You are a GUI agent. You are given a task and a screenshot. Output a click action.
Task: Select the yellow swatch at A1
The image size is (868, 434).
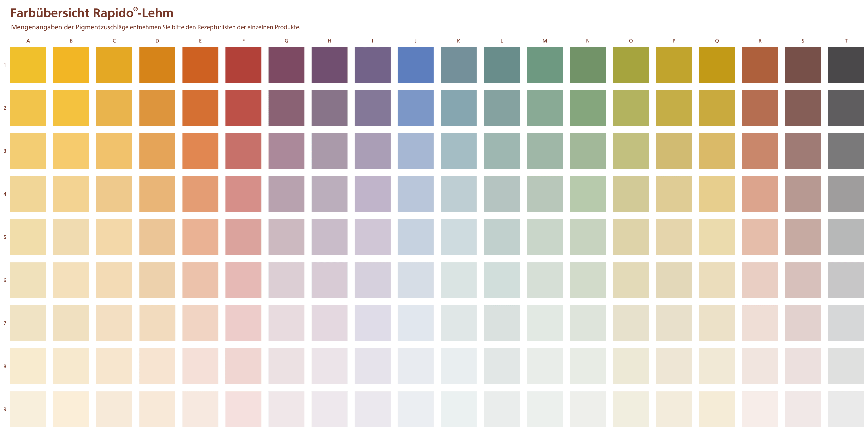[28, 65]
